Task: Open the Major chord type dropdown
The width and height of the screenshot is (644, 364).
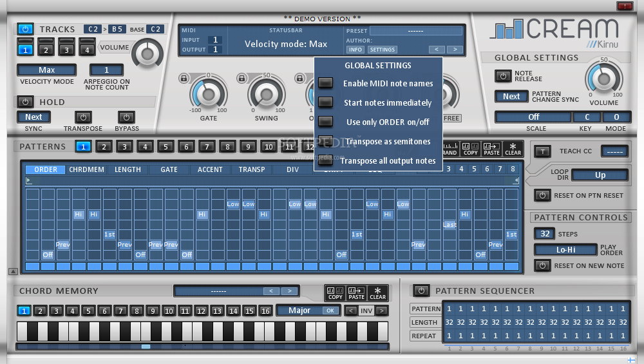Action: (300, 311)
